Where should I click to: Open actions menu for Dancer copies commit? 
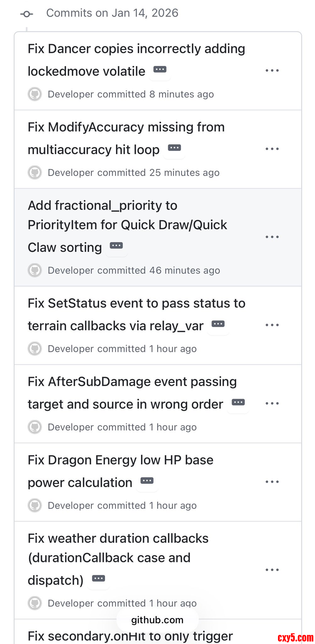point(272,71)
